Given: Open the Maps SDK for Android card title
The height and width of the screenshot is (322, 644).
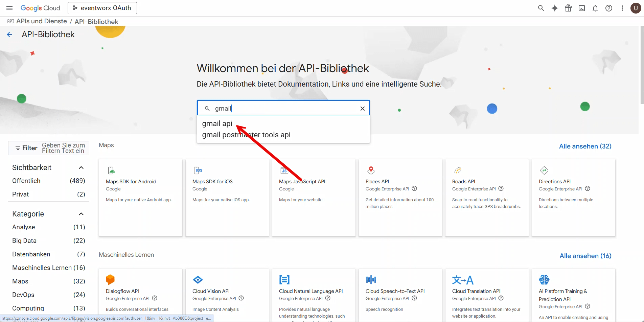Looking at the screenshot, I should pyautogui.click(x=131, y=182).
